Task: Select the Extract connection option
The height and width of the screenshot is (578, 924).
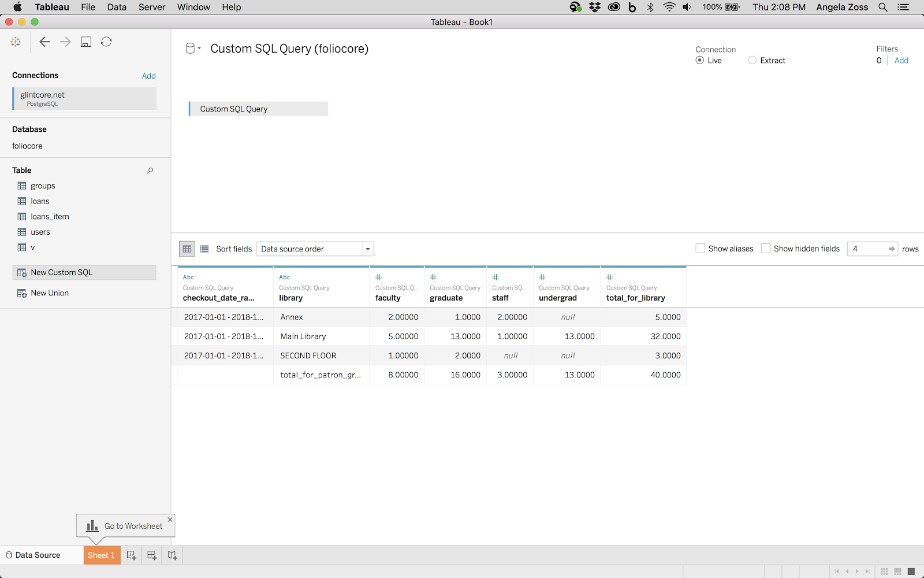Action: coord(752,60)
